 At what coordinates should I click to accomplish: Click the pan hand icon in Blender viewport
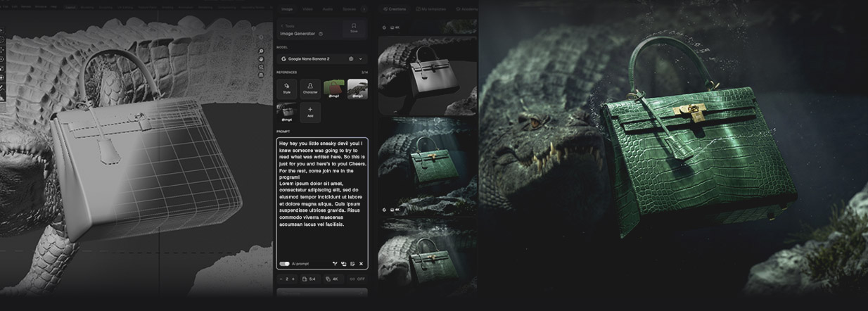point(262,59)
